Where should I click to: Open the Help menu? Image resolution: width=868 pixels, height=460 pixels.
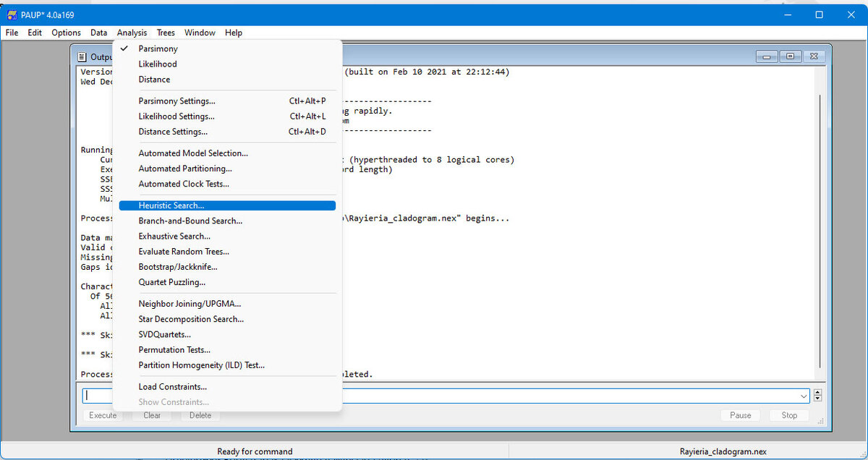234,33
